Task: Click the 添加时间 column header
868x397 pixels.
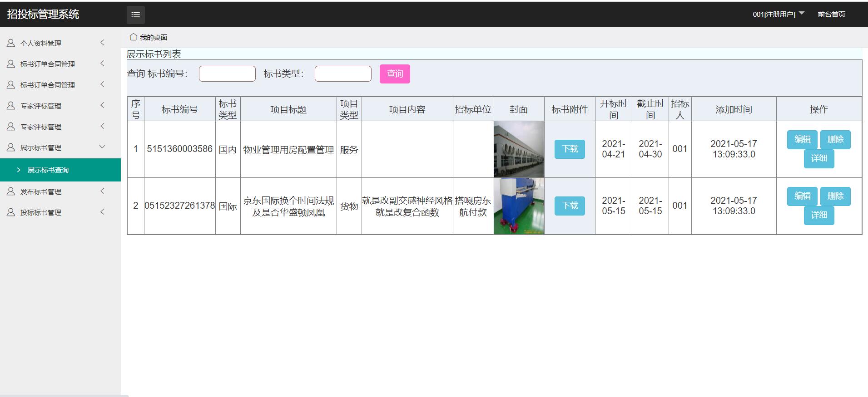Action: tap(734, 109)
